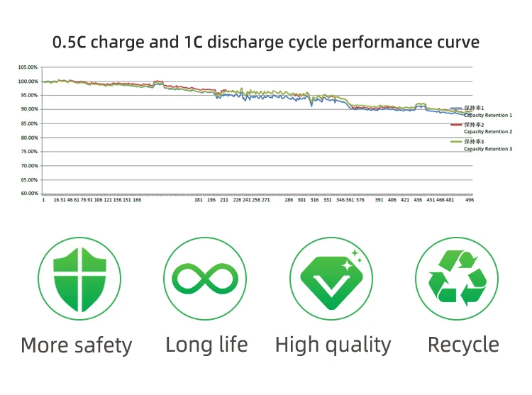Image resolution: width=532 pixels, height=395 pixels.
Task: Click the first x-axis cycle label 1
Action: pos(43,200)
